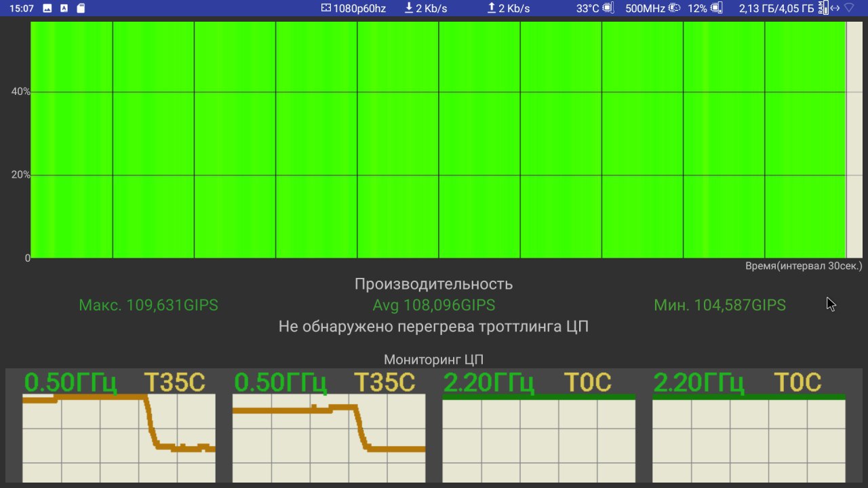Click the 12% CPU load reading

(697, 9)
